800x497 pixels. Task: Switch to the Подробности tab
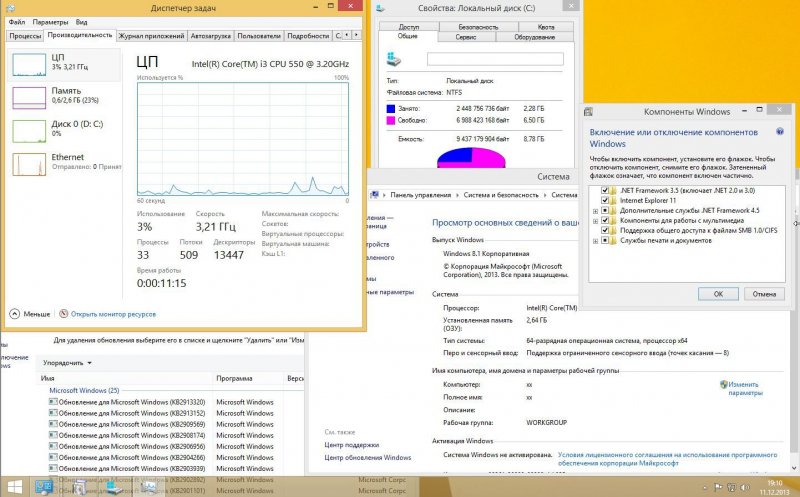(x=308, y=36)
